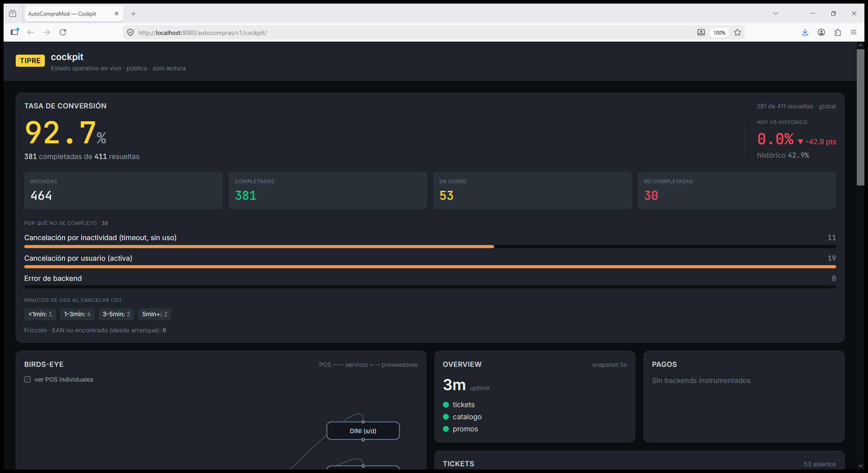This screenshot has width=868, height=473.
Task: Click the INICIADAS 464 card
Action: (x=123, y=190)
